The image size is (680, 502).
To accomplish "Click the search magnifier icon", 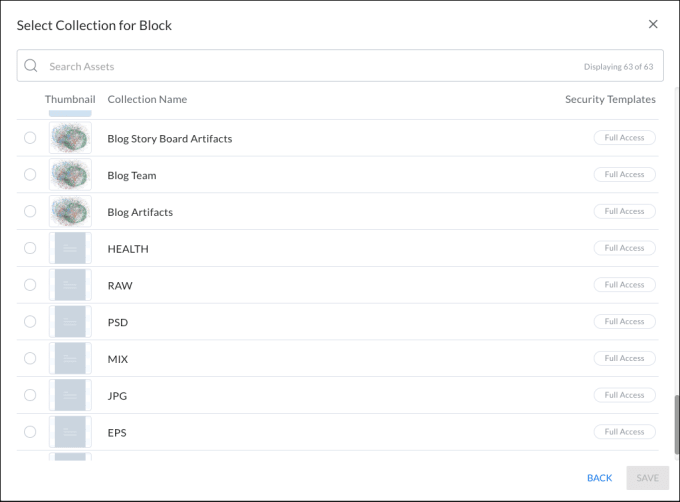I will [x=31, y=66].
